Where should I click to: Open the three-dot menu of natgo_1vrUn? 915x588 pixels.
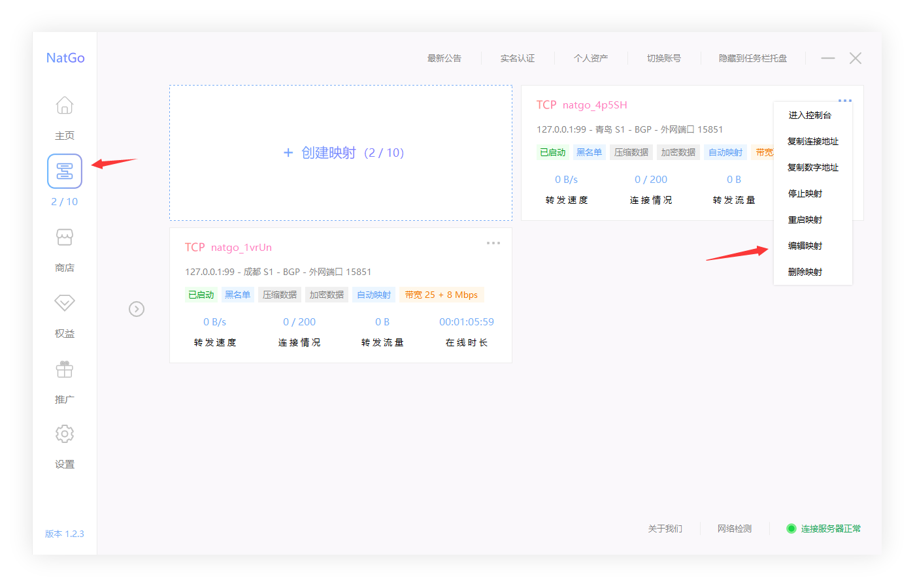click(493, 243)
